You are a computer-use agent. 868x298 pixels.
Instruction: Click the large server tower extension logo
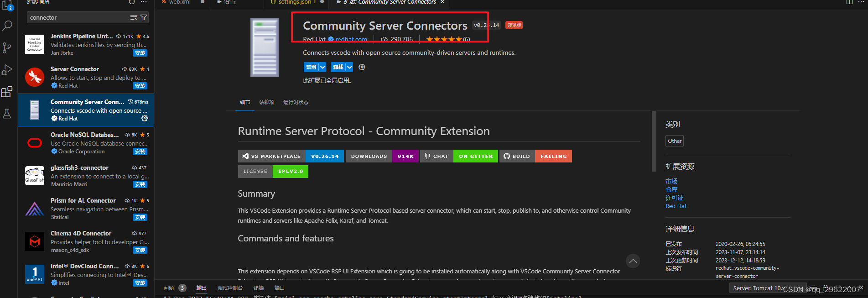[265, 47]
